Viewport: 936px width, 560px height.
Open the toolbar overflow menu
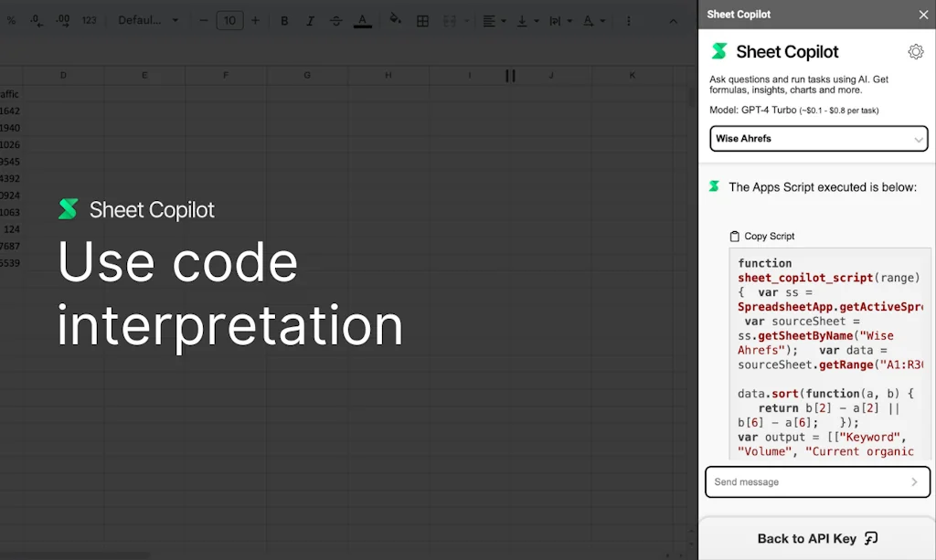click(x=629, y=19)
